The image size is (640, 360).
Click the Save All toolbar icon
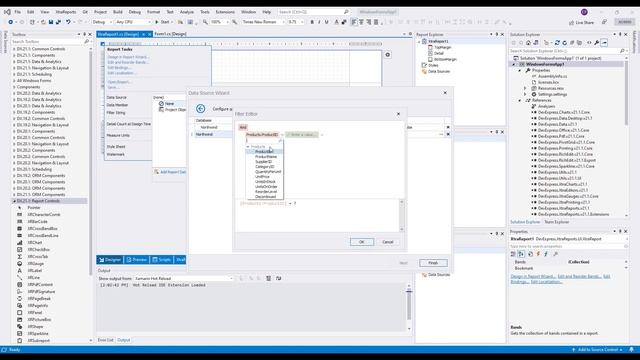pos(58,22)
